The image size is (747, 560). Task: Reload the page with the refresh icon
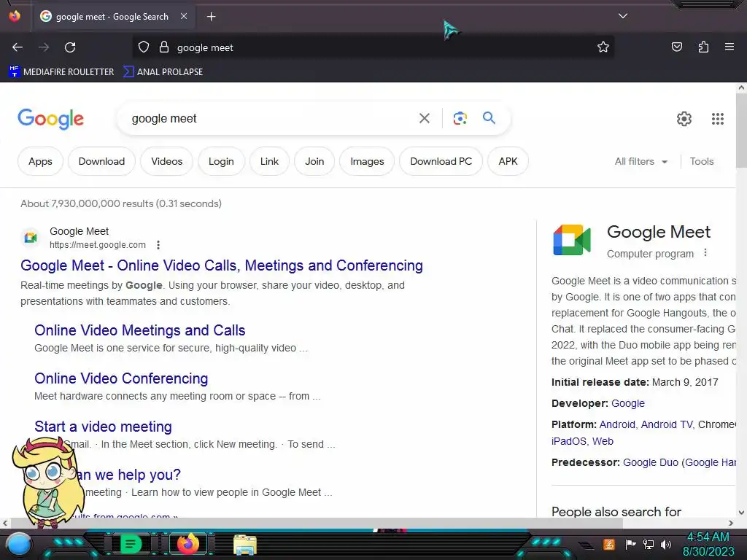[70, 47]
